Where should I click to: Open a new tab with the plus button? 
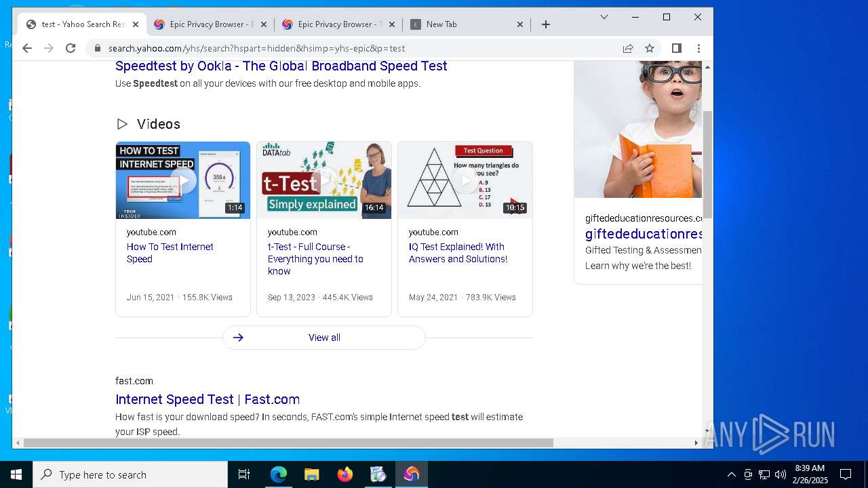(x=546, y=24)
